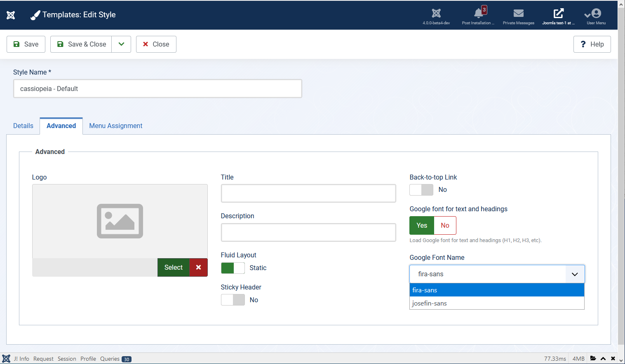Click the Select logo button
The image size is (625, 364).
pyautogui.click(x=174, y=267)
